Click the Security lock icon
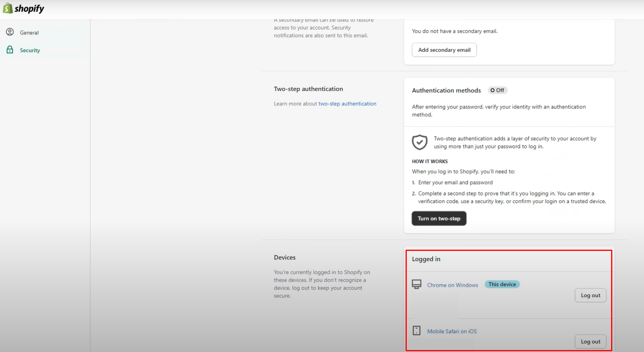The width and height of the screenshot is (644, 352). coord(10,50)
